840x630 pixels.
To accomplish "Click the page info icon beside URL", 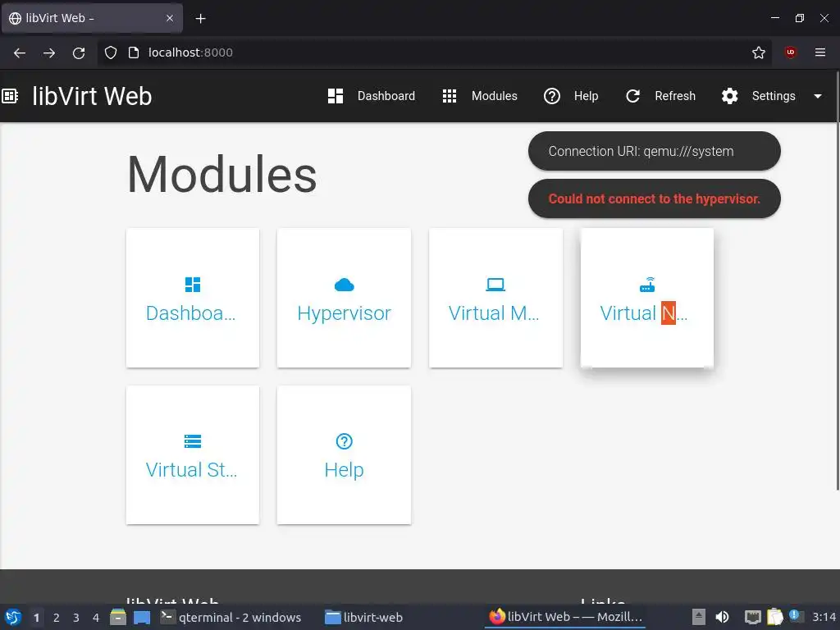I will pyautogui.click(x=134, y=52).
